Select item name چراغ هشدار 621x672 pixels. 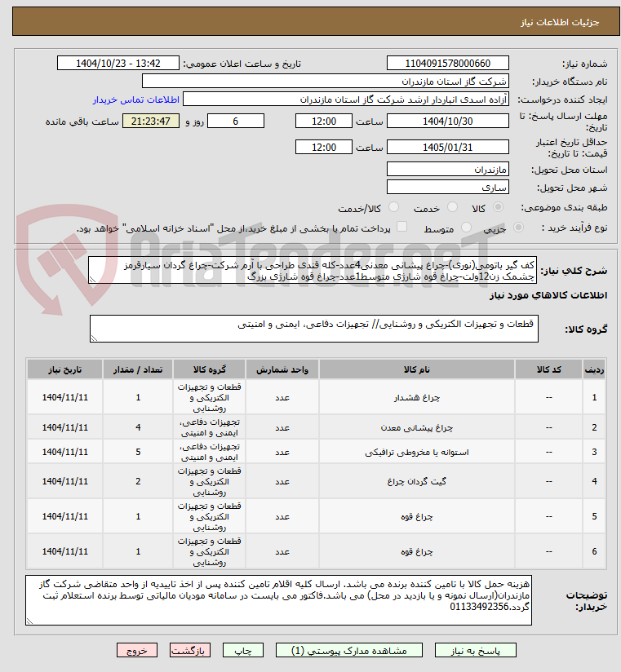point(416,398)
